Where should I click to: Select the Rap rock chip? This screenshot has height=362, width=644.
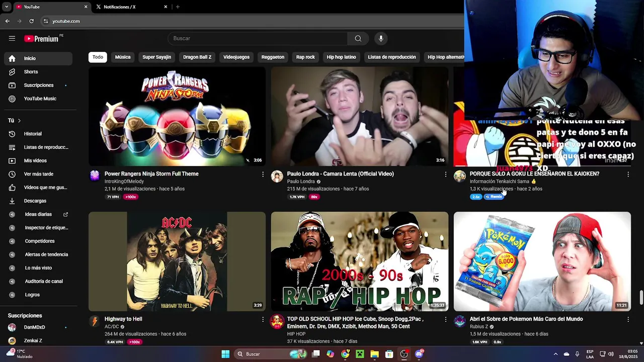(305, 57)
